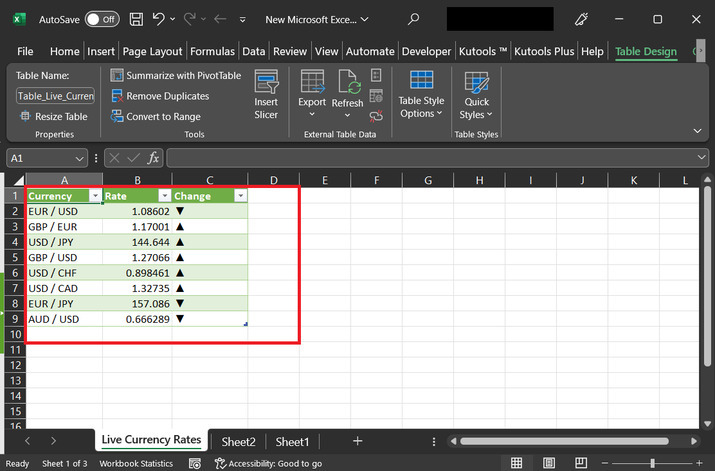The image size is (715, 471).
Task: Toggle the AutoSave switch
Action: (101, 19)
